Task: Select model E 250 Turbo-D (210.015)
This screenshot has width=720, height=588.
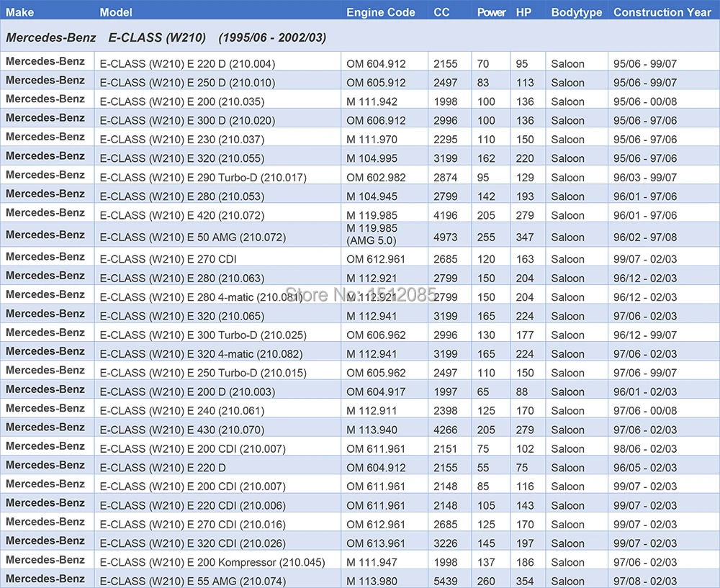Action: click(203, 373)
